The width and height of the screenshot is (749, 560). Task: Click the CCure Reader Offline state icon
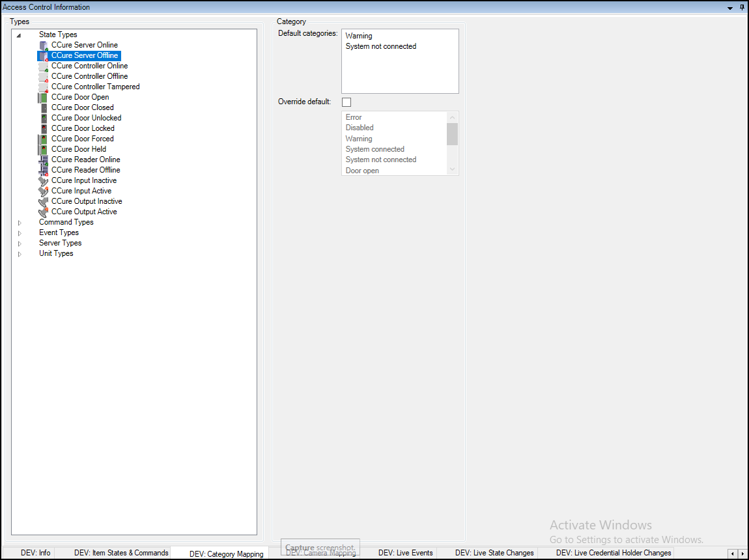[43, 170]
